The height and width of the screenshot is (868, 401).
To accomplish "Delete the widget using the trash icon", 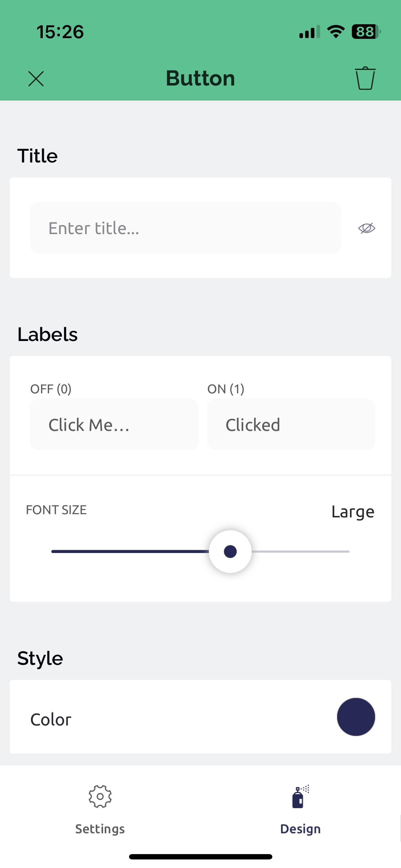I will pos(365,78).
